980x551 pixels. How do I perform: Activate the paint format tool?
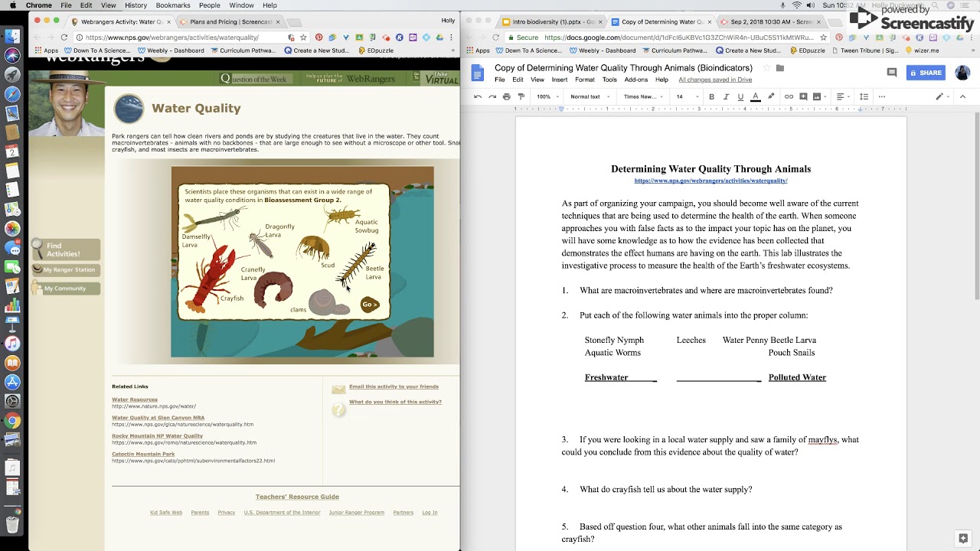click(x=521, y=96)
